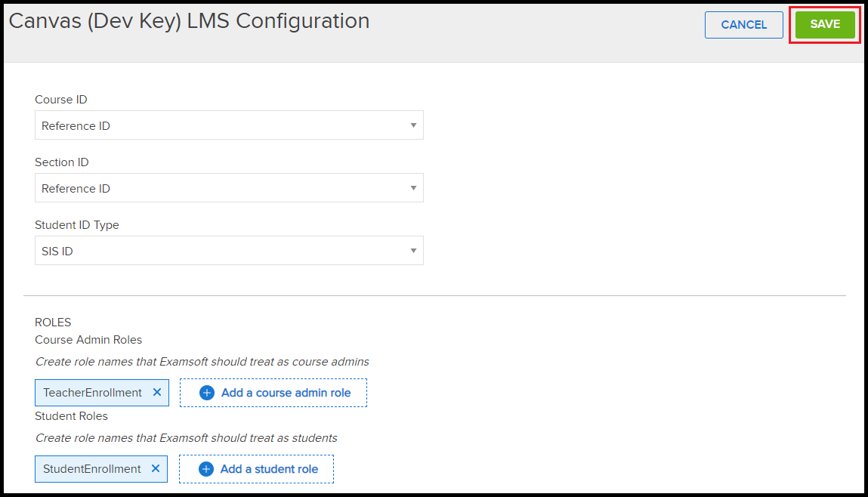Click the Section ID dropdown arrow

pyautogui.click(x=414, y=187)
